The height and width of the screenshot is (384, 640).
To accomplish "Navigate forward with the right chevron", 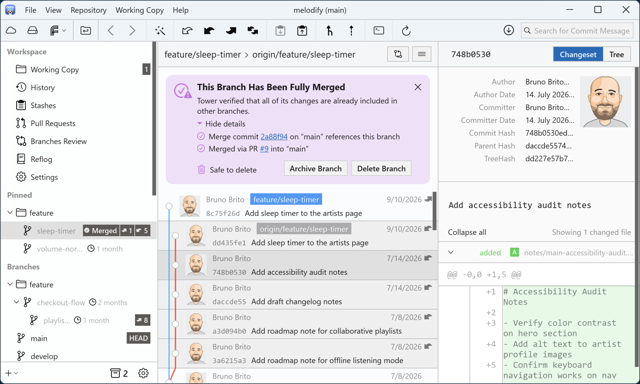I will point(132,31).
